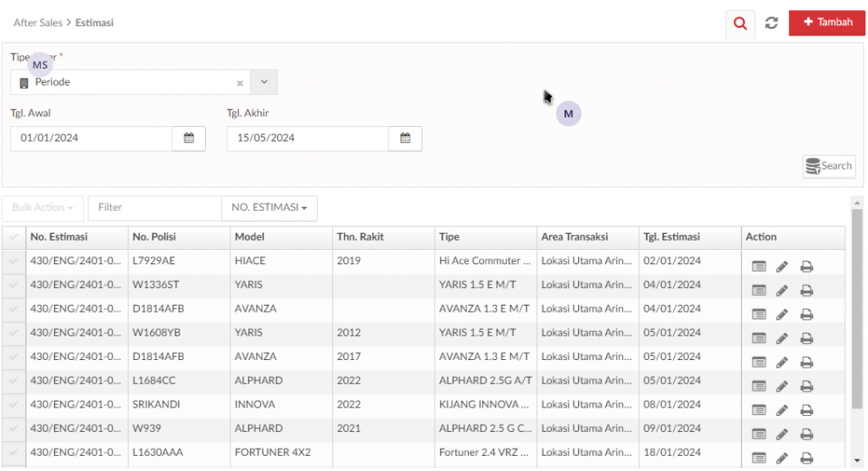Print the W1608YB estimasi
The width and height of the screenshot is (868, 471).
(807, 338)
